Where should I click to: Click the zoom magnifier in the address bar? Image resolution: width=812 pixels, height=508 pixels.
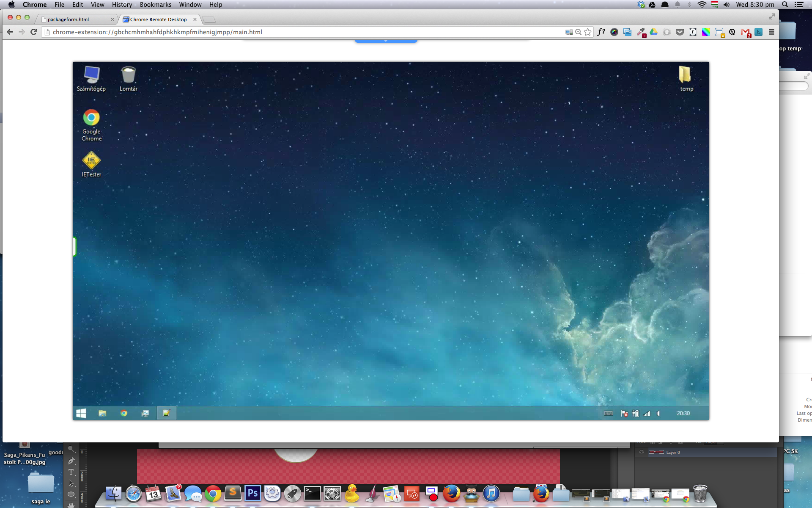pyautogui.click(x=578, y=32)
